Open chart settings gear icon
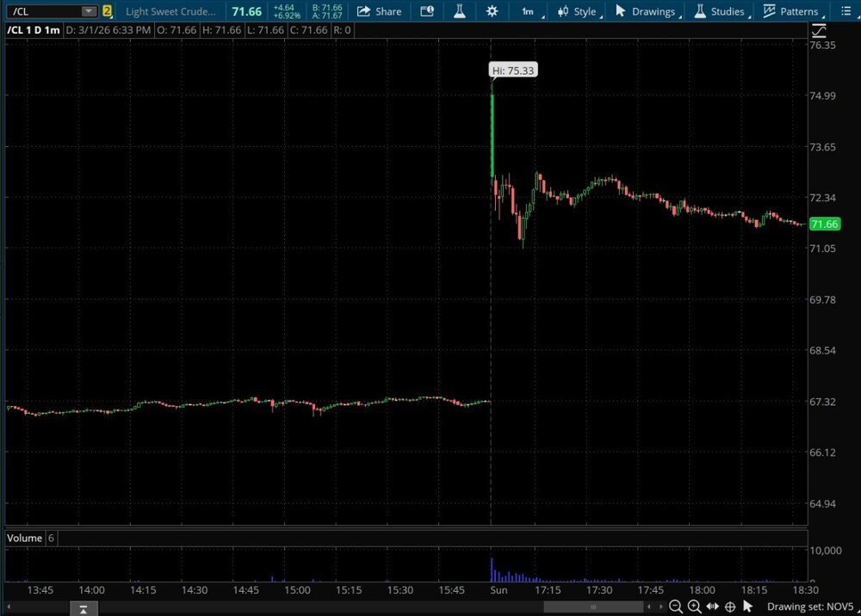Image resolution: width=861 pixels, height=616 pixels. coord(492,11)
